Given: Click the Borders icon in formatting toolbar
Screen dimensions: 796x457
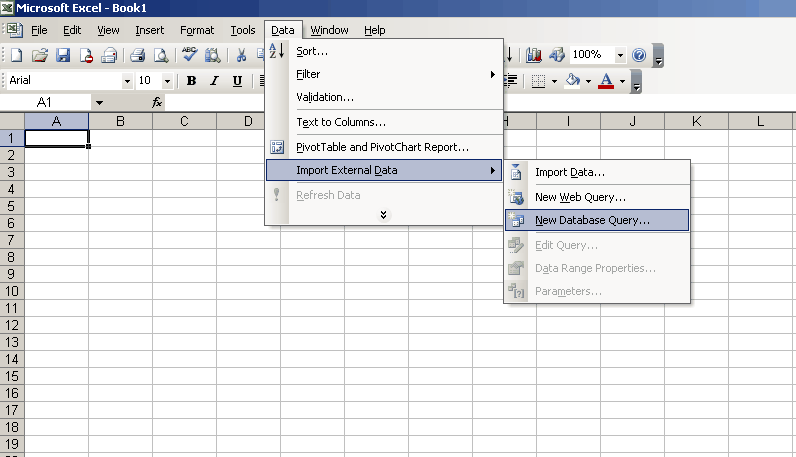Looking at the screenshot, I should (x=538, y=81).
